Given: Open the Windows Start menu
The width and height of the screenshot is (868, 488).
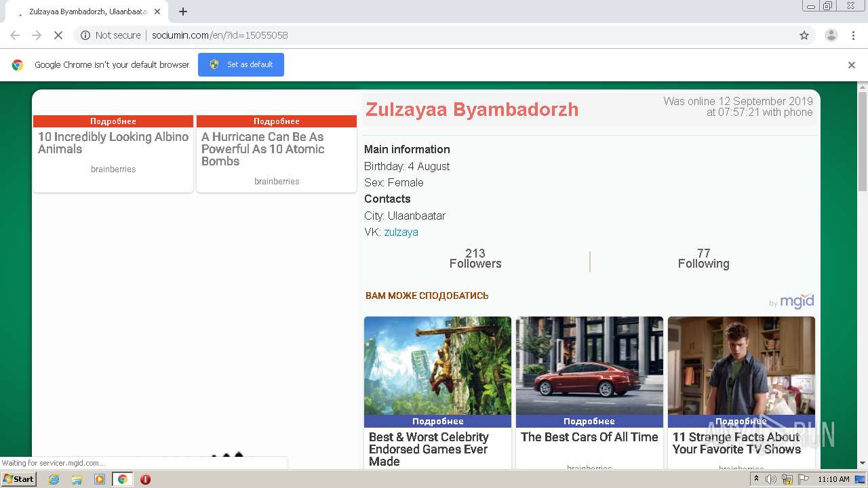Looking at the screenshot, I should 19,479.
